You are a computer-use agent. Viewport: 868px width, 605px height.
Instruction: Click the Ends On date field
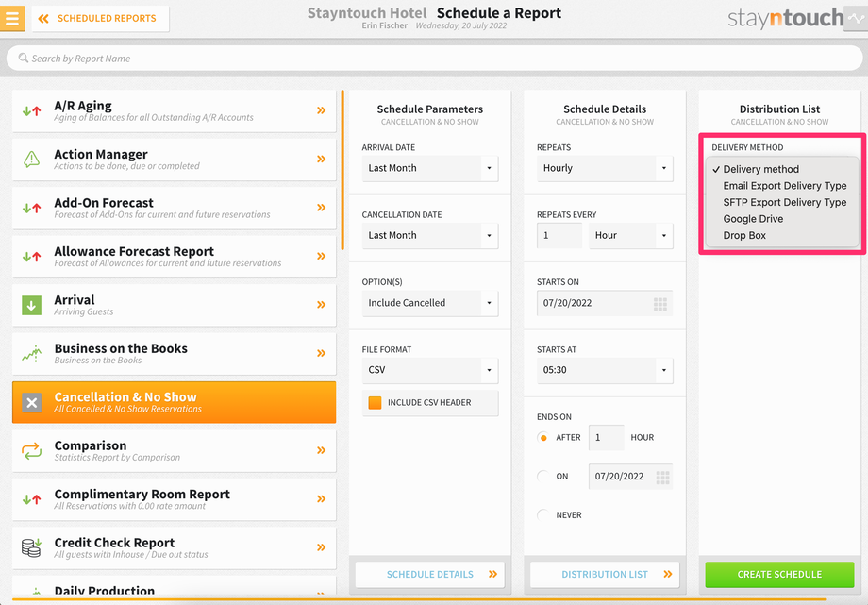630,477
